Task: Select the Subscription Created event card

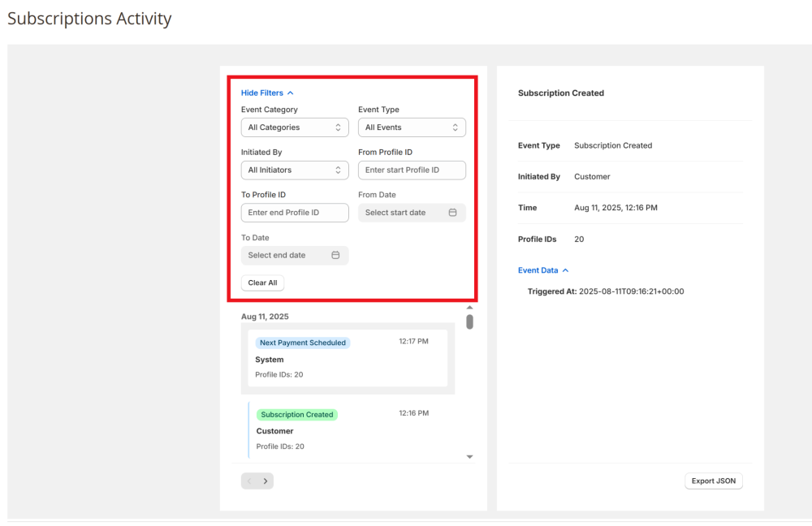Action: click(x=348, y=429)
